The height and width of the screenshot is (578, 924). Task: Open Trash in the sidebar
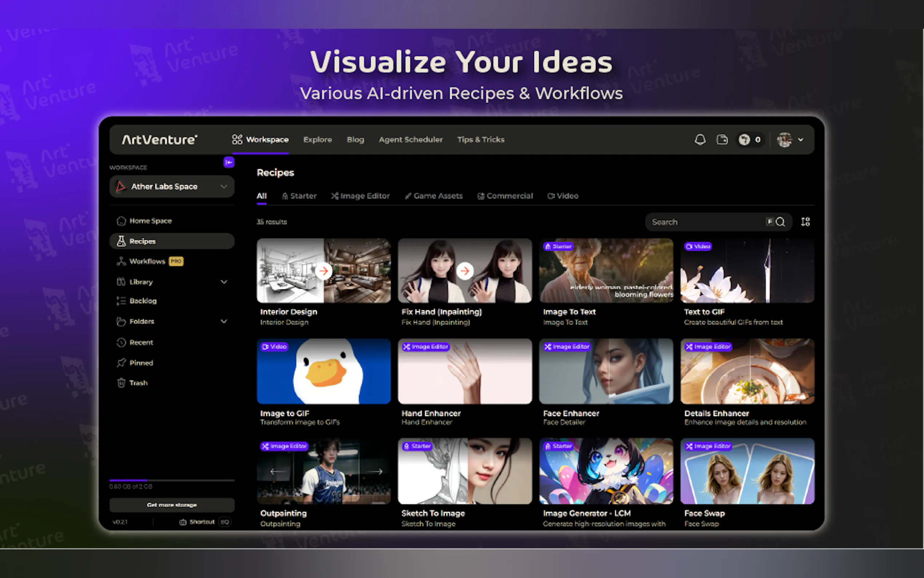click(x=138, y=383)
